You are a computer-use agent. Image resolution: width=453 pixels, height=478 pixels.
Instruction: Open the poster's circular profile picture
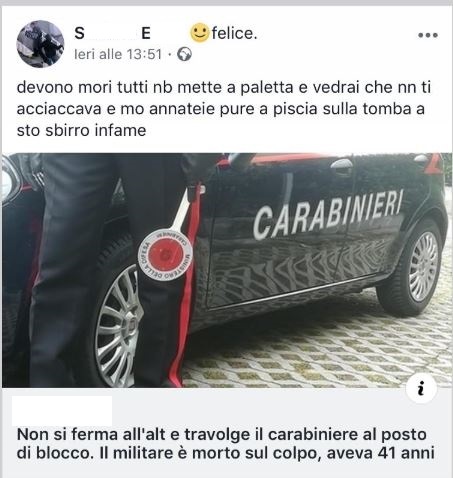[40, 44]
